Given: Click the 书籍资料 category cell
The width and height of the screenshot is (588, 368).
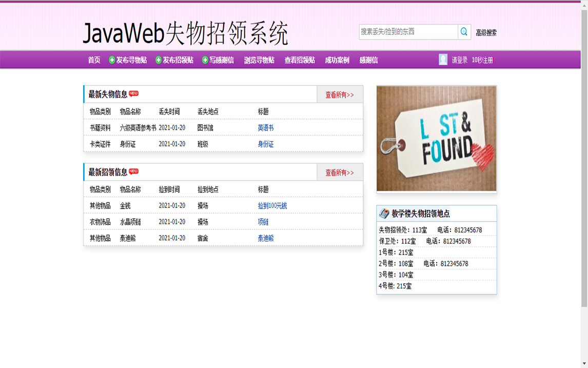Looking at the screenshot, I should click(x=100, y=128).
